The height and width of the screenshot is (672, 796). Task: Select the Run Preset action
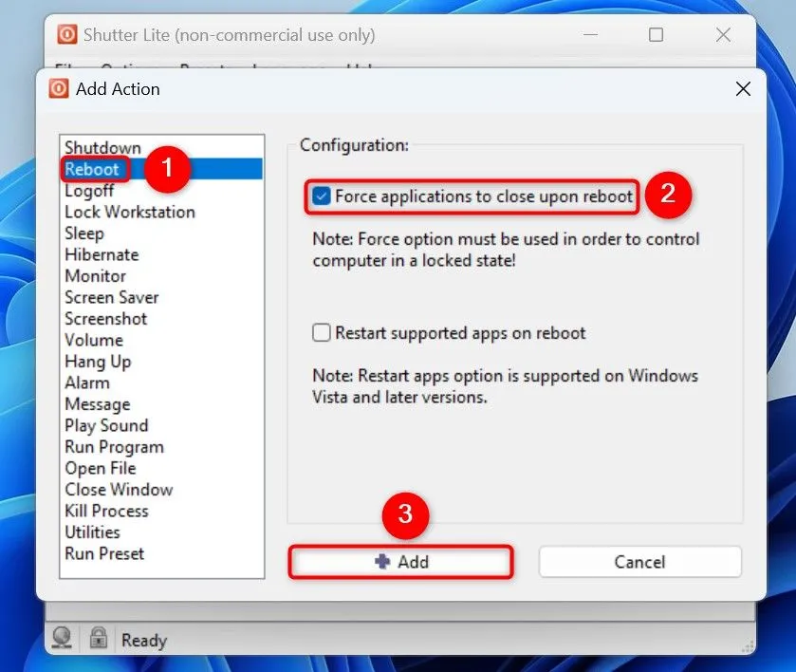click(x=104, y=553)
